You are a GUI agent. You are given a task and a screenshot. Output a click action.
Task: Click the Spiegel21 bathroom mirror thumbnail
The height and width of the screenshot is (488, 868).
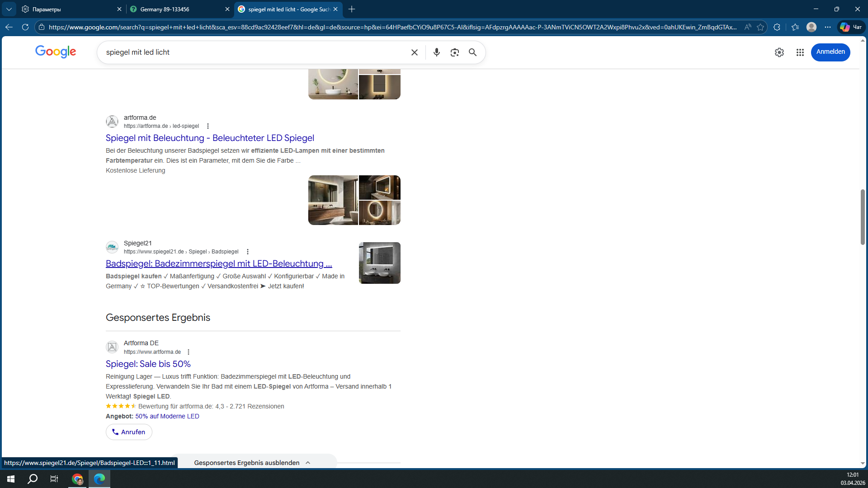(379, 263)
